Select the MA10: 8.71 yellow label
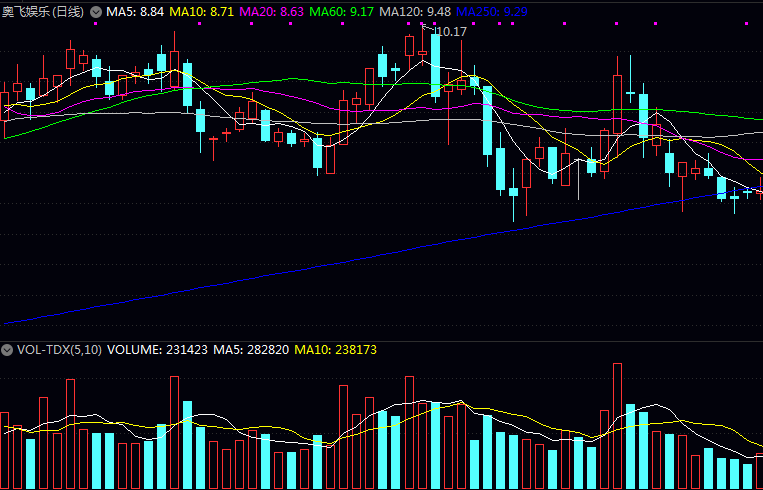763x490 pixels. (x=201, y=12)
